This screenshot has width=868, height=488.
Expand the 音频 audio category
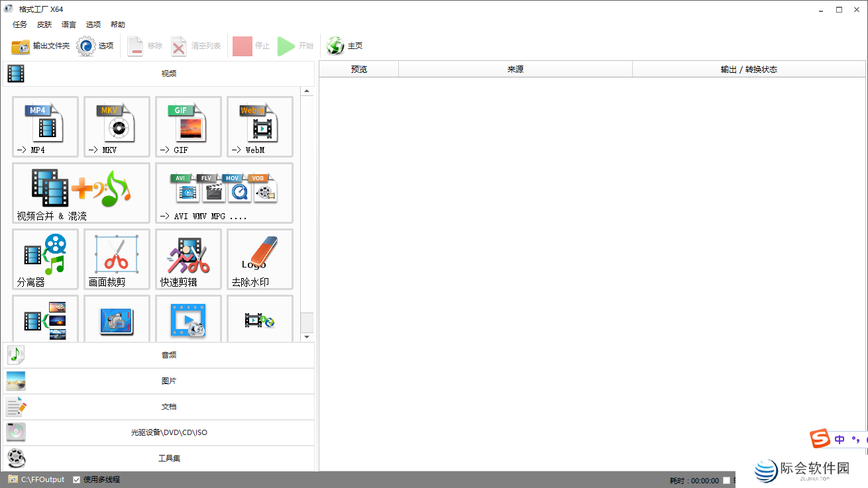coord(159,355)
